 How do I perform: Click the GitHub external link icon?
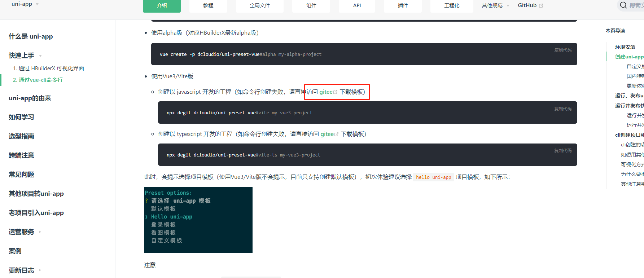541,5
